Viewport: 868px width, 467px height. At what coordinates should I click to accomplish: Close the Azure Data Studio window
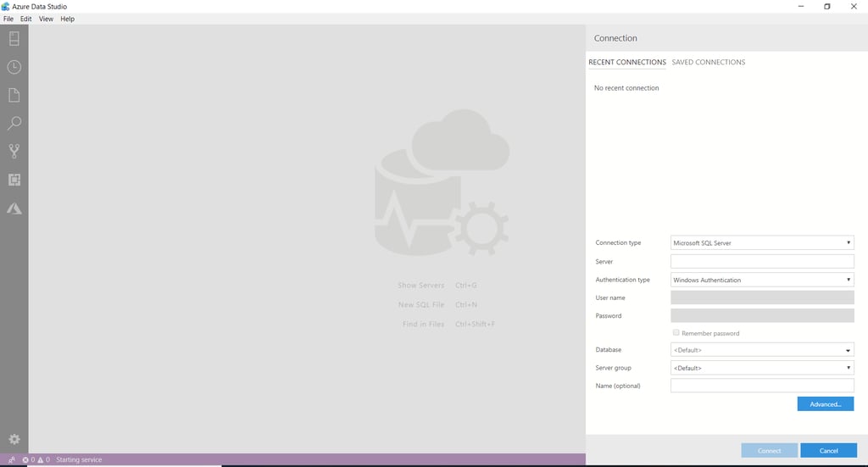coord(854,7)
